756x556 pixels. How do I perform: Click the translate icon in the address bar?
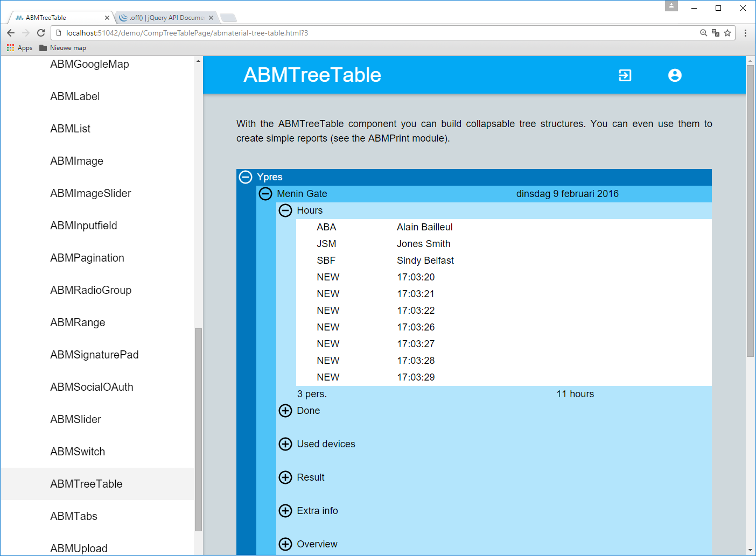(x=716, y=33)
